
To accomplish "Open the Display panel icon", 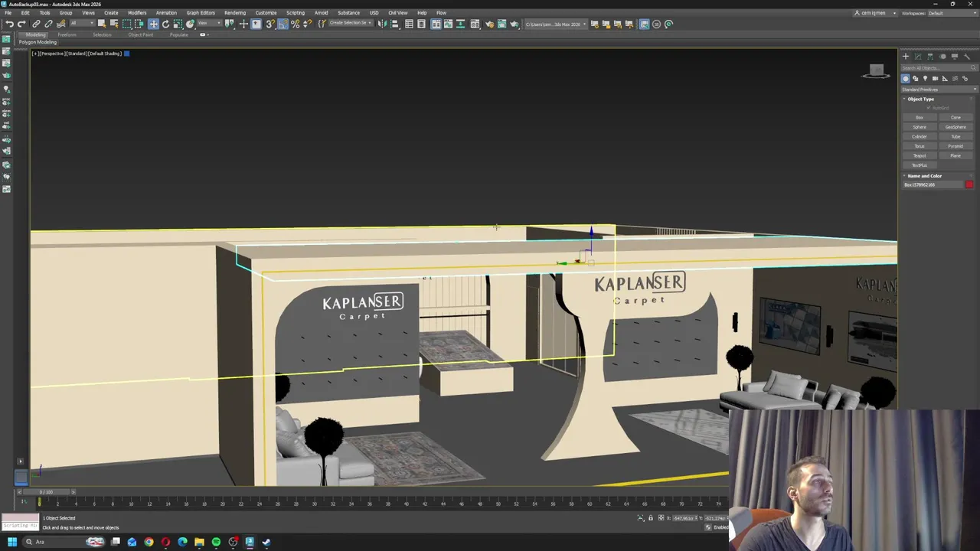I will point(955,56).
